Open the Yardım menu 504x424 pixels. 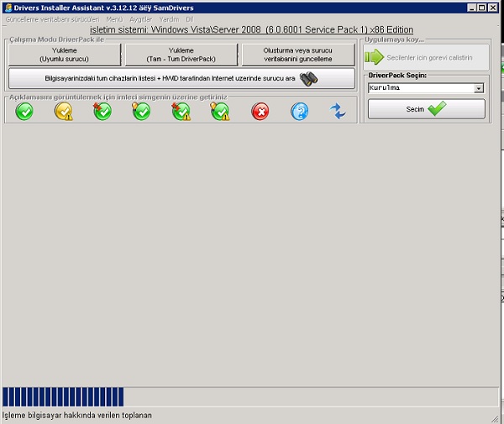click(169, 19)
